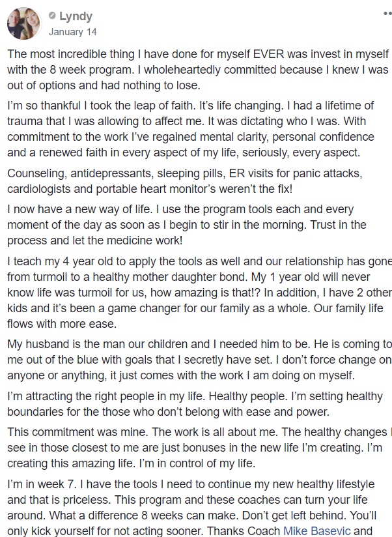The height and width of the screenshot is (537, 392).
Task: Open the profile of author Lyndy
Action: click(x=76, y=16)
